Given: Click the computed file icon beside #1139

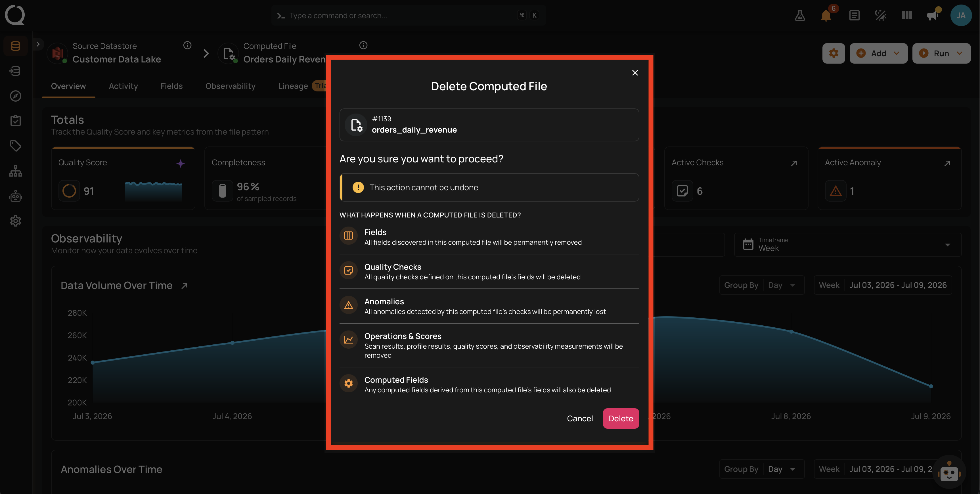Looking at the screenshot, I should [356, 125].
